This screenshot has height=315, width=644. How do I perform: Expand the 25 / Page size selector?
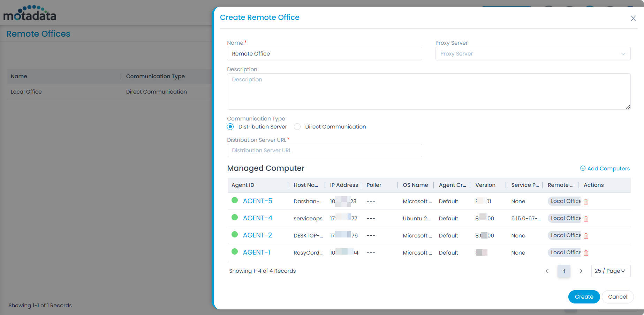point(611,271)
